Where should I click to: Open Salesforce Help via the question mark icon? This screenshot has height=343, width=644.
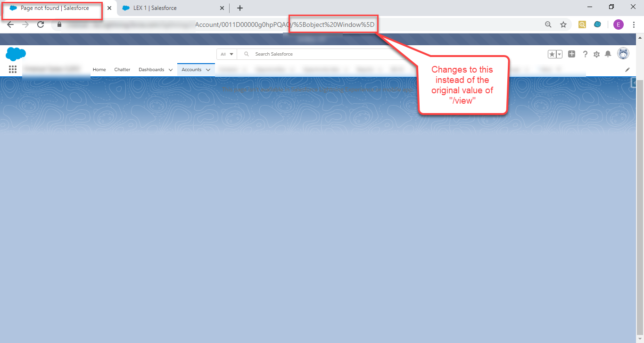585,54
